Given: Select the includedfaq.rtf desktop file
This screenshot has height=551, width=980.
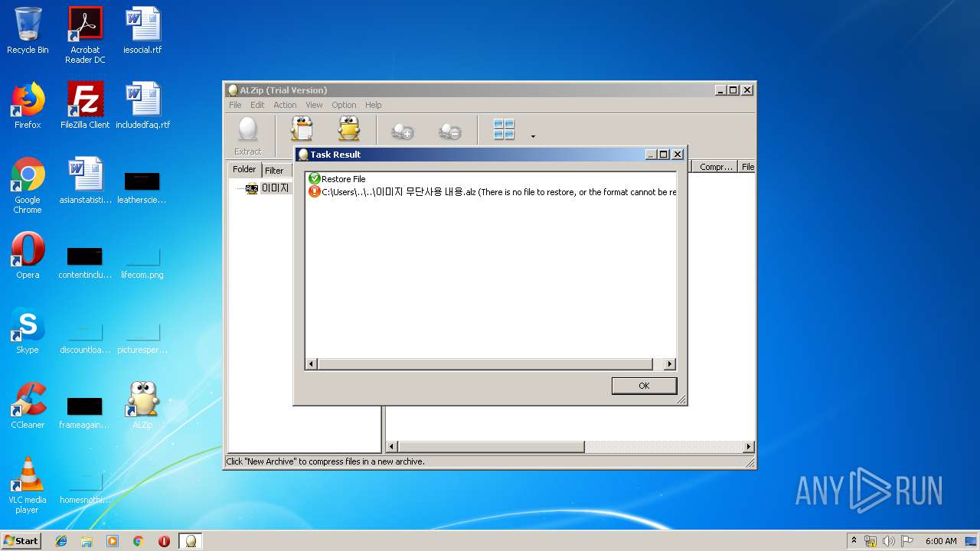Looking at the screenshot, I should [142, 106].
